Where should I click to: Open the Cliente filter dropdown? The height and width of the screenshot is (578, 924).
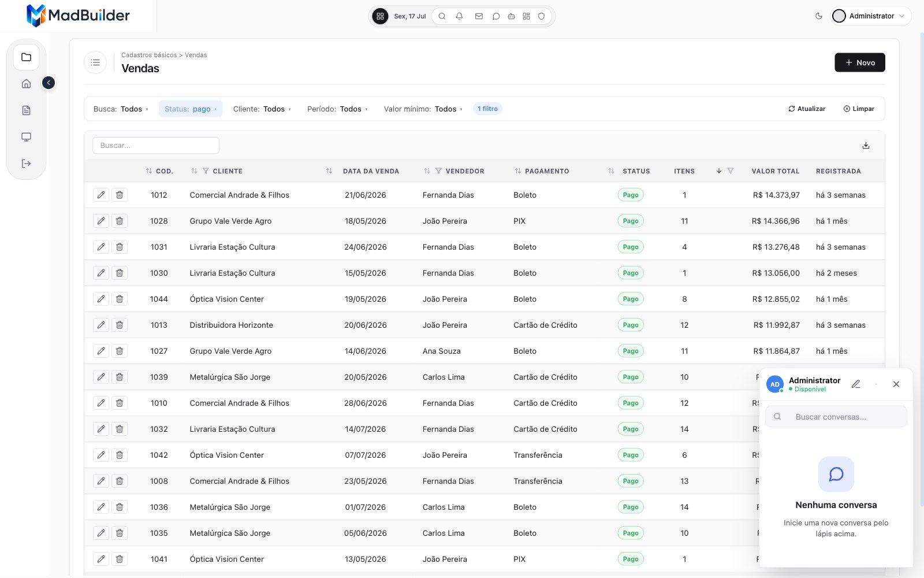pos(262,109)
